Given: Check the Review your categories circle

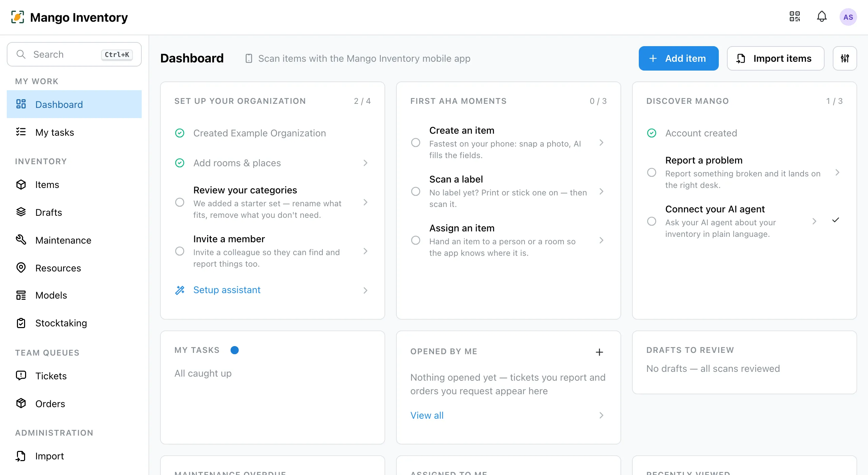Looking at the screenshot, I should point(180,203).
